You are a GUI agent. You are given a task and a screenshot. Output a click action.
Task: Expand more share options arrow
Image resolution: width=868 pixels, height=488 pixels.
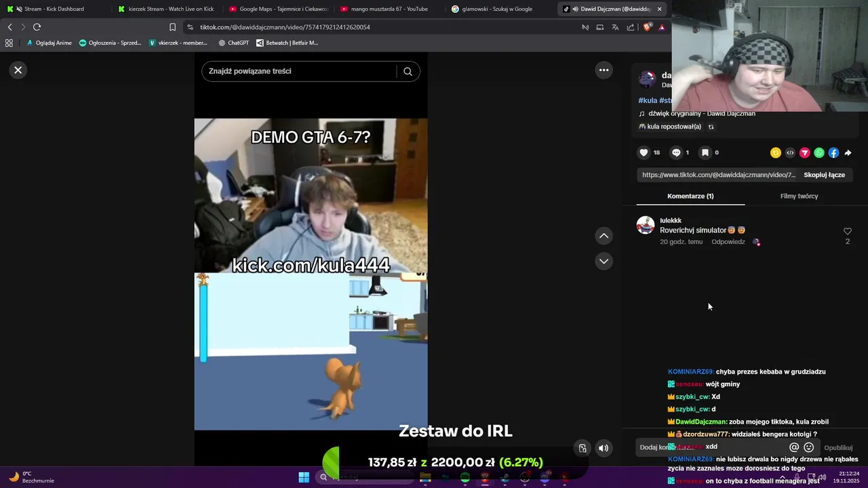848,153
